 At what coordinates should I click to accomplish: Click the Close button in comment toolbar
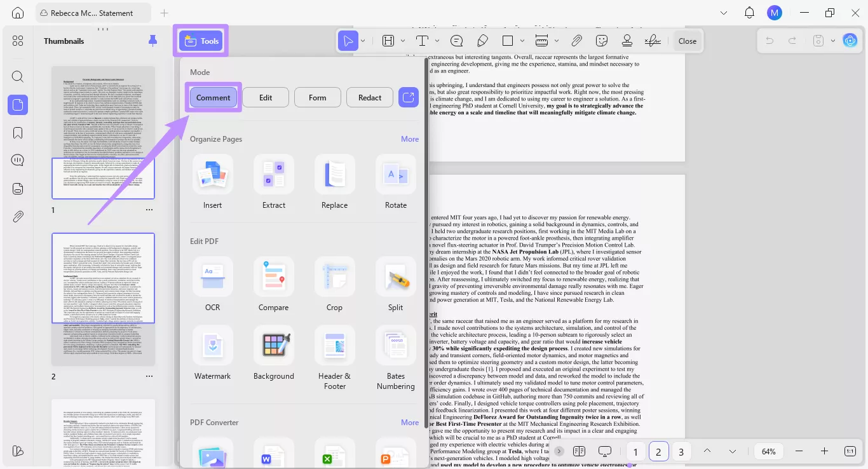[688, 41]
